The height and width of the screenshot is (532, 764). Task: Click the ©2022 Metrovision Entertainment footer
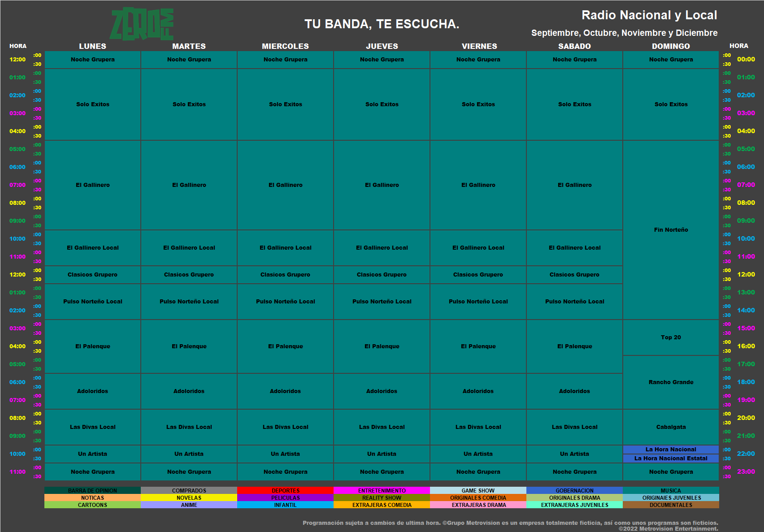(x=668, y=528)
